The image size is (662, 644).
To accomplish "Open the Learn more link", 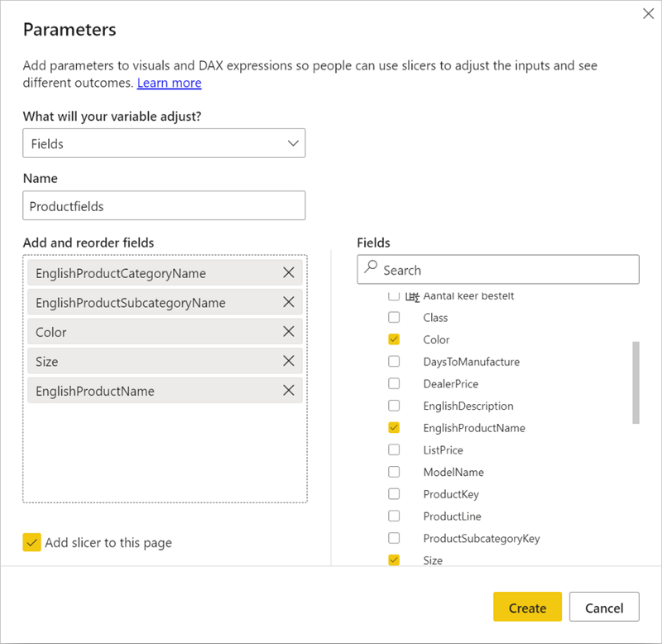I will [169, 83].
